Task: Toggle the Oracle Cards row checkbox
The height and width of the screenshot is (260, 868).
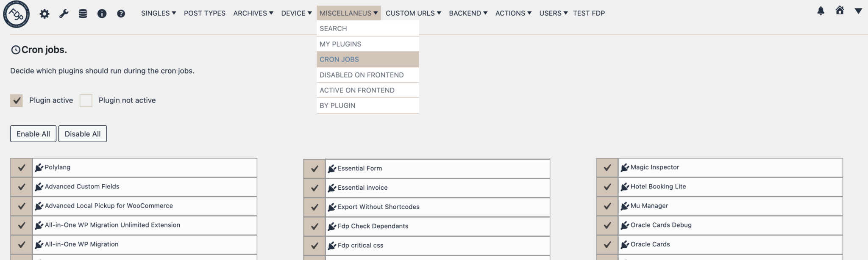Action: 607,245
